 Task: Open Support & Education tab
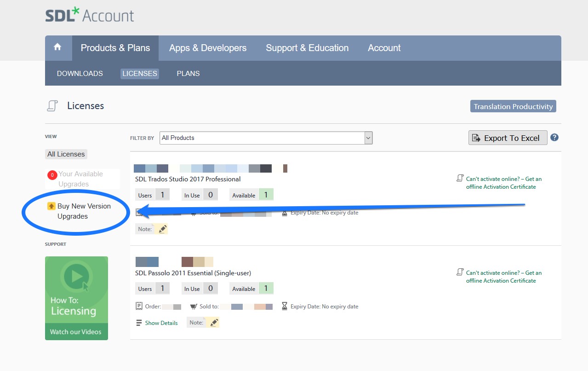(x=307, y=48)
